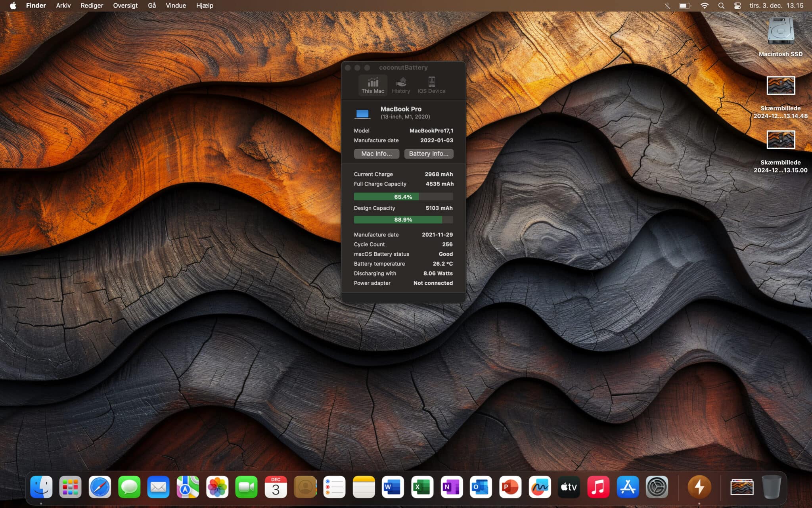Click the Battery Info... button
Viewport: 812px width, 508px height.
tap(428, 153)
